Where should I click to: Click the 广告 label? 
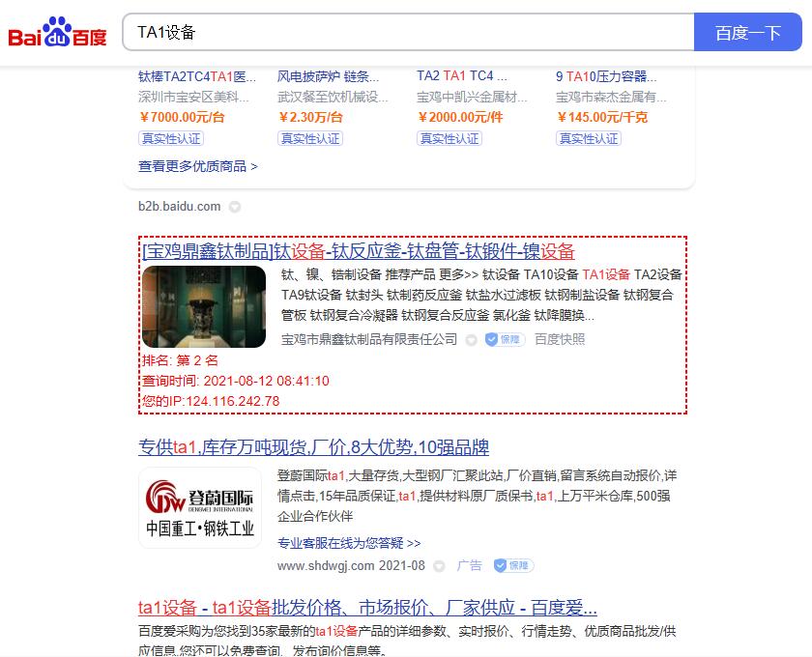(x=469, y=565)
